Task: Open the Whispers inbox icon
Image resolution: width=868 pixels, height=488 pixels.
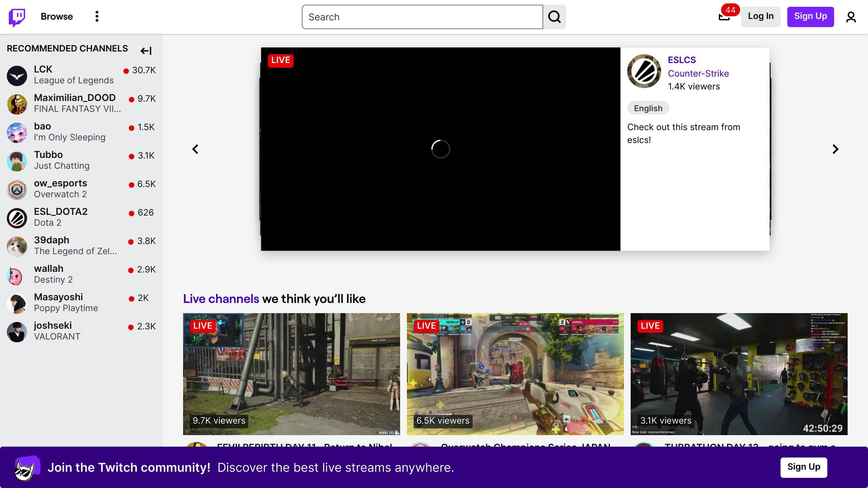Action: coord(724,17)
